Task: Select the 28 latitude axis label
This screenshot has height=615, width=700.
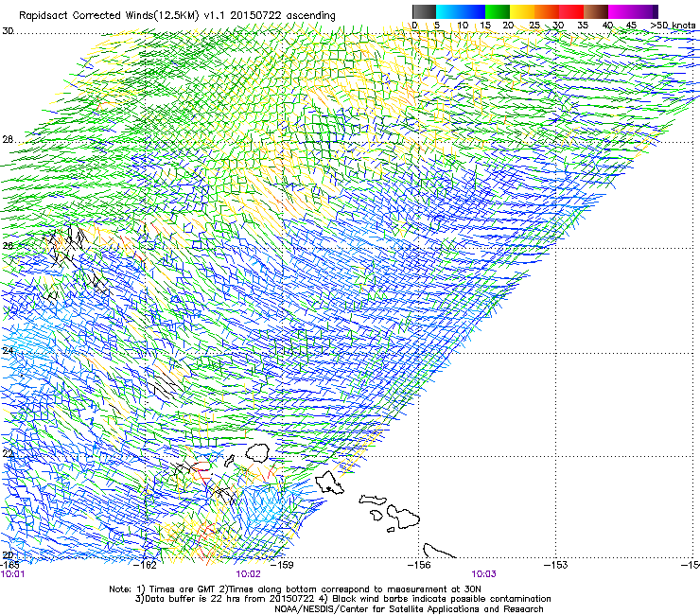Action: point(8,140)
